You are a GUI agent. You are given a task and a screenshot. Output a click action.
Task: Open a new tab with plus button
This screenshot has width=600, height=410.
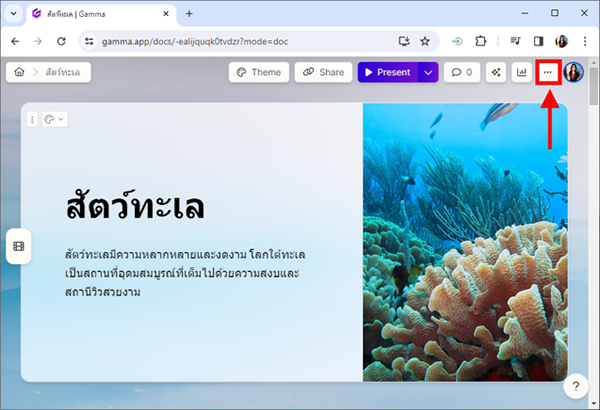tap(189, 14)
